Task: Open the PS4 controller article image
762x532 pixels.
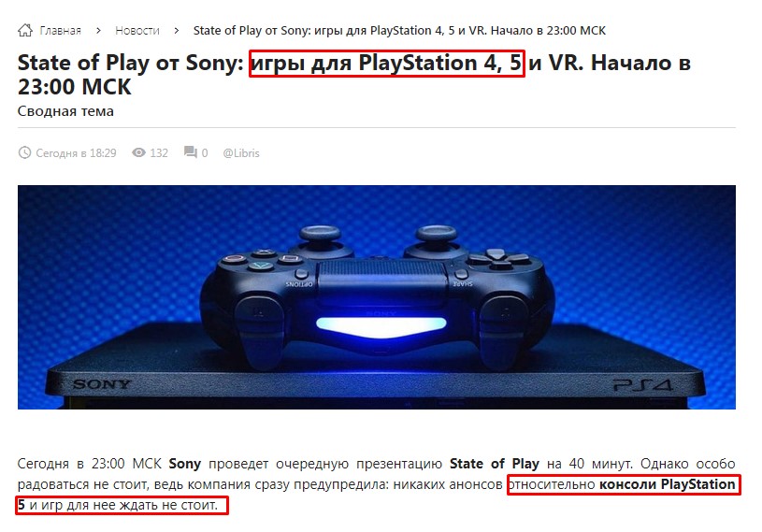Action: pos(377,297)
